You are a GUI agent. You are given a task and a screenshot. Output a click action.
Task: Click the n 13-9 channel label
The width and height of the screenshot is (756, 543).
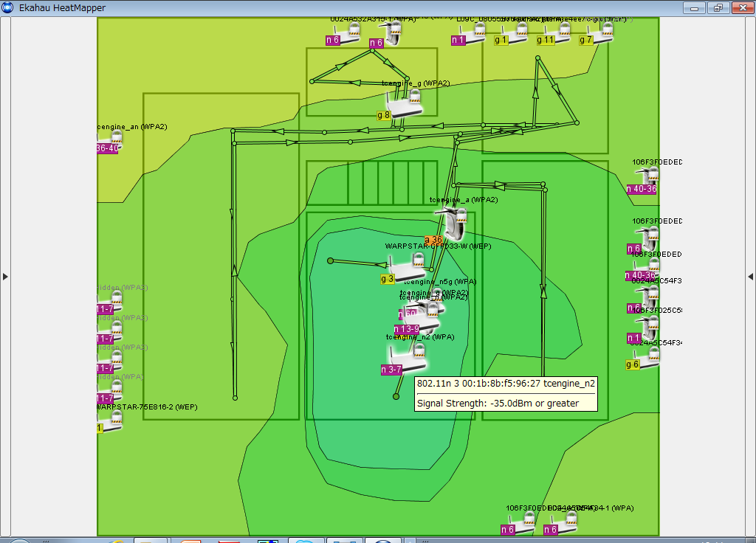407,329
